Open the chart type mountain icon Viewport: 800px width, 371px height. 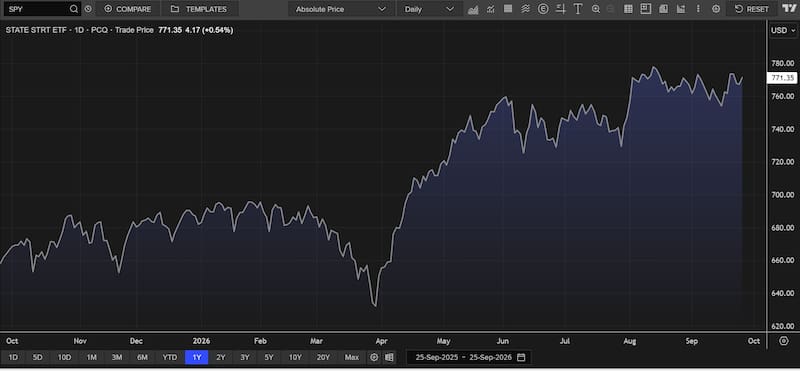pos(473,9)
